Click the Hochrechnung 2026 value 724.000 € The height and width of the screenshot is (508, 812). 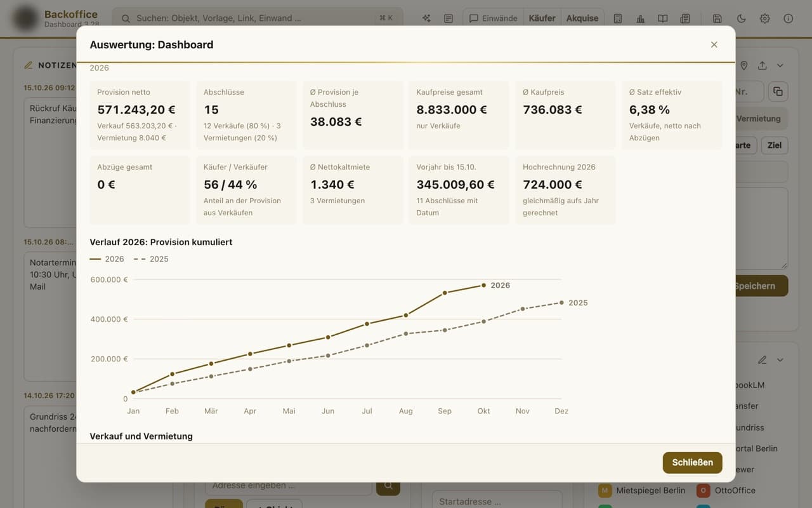pos(553,184)
